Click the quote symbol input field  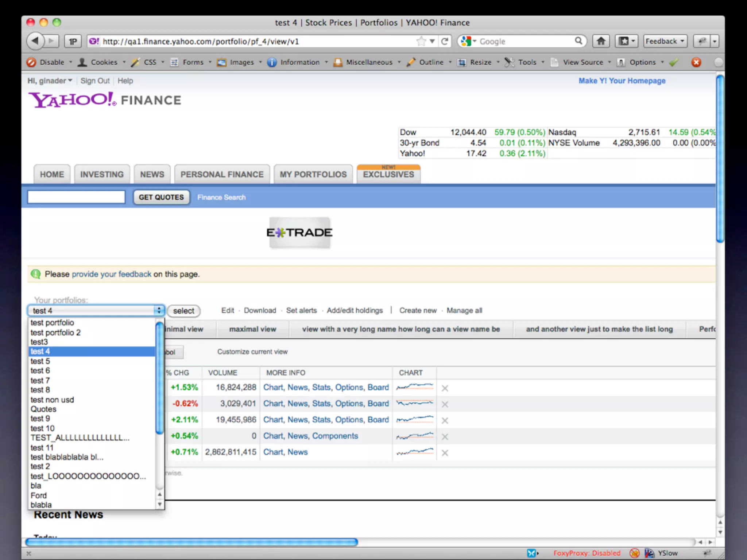(76, 197)
